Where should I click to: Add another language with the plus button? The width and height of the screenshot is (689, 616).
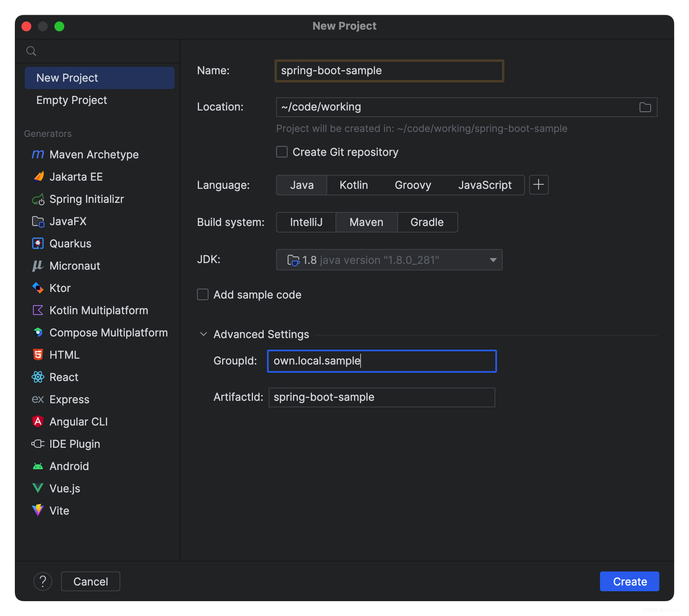[539, 185]
